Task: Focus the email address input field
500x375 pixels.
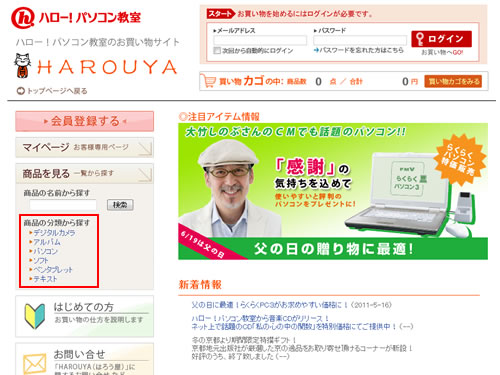Action: 260,40
